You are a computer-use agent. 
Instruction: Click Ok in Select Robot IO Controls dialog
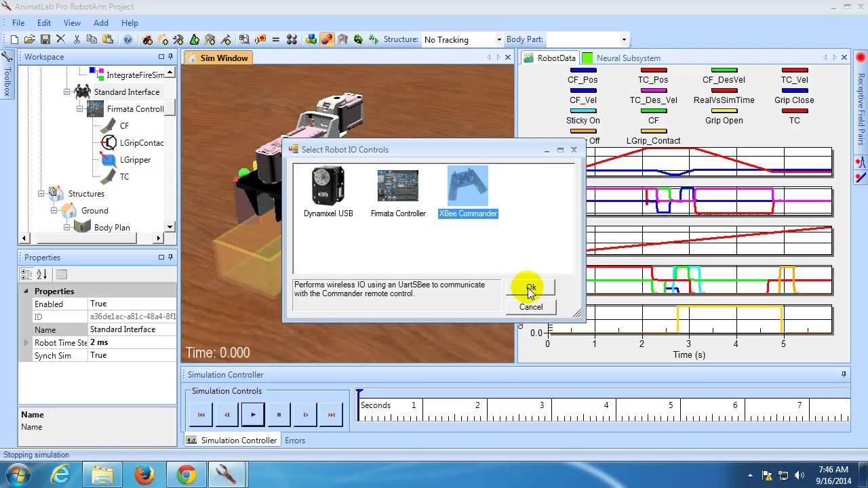(x=531, y=287)
